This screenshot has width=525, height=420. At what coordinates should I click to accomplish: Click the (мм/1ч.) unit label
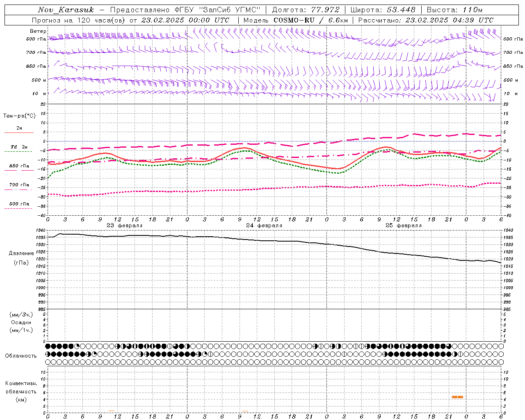21,330
